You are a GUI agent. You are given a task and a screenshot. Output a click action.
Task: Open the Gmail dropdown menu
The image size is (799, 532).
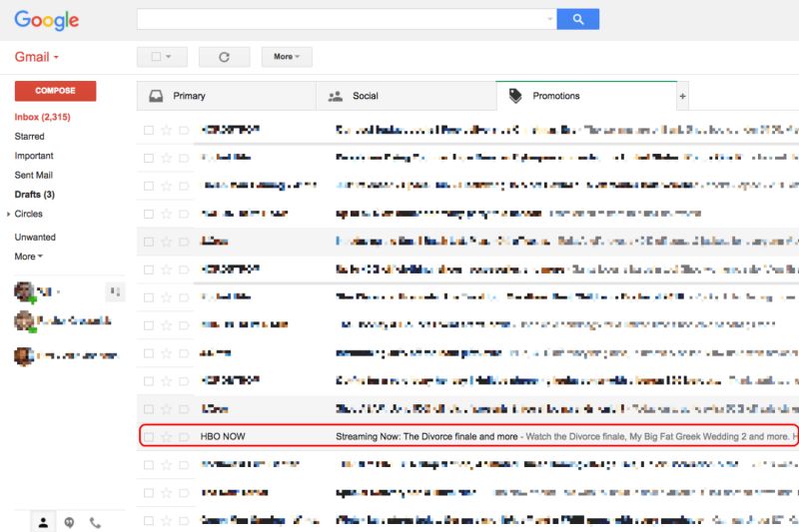(x=36, y=57)
